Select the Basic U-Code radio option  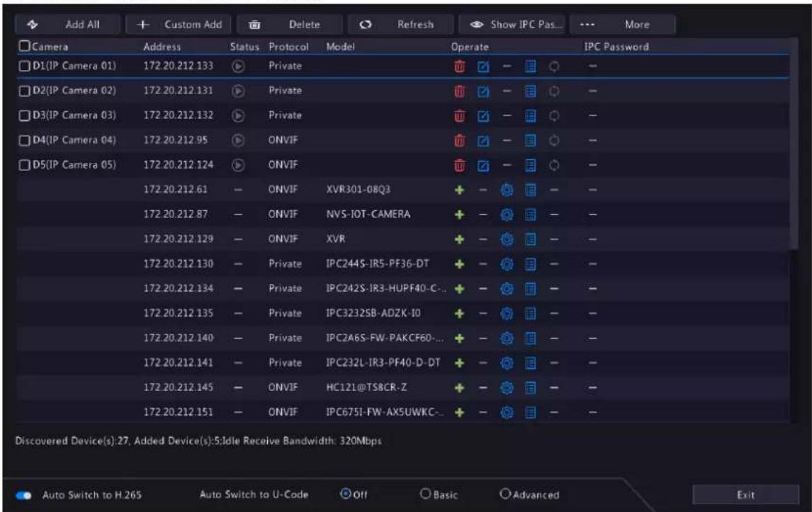[425, 494]
